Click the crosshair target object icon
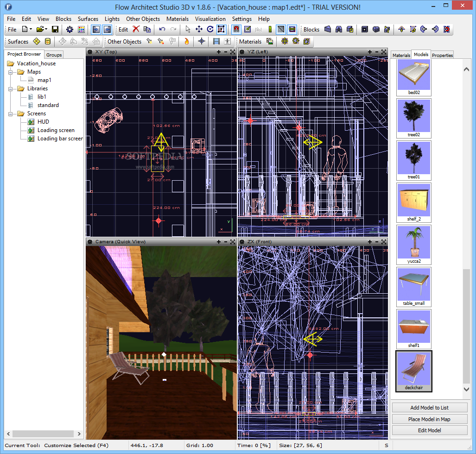Image resolution: width=476 pixels, height=454 pixels. coord(202,41)
